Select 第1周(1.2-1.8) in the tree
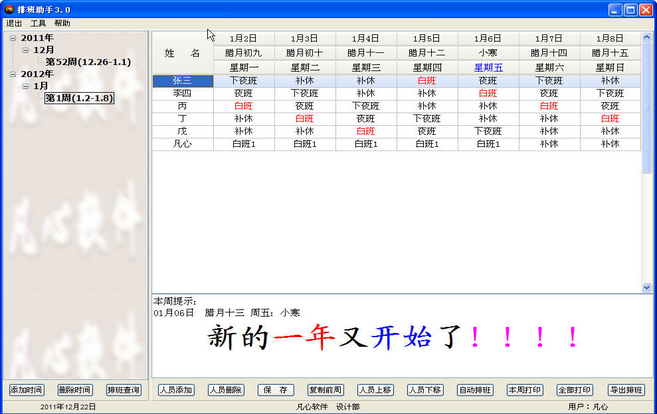This screenshot has height=414, width=657. (x=78, y=98)
